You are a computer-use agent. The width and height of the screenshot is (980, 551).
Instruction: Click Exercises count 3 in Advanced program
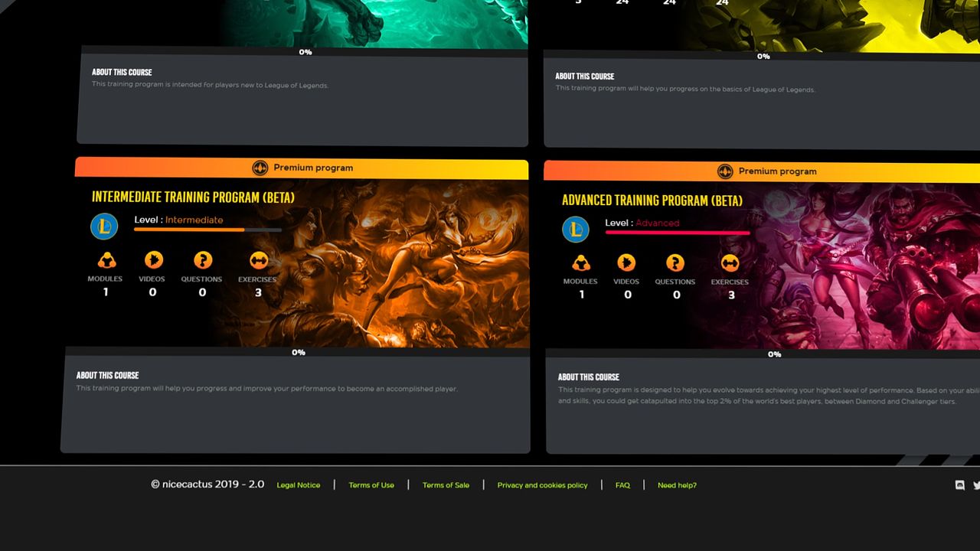(731, 295)
